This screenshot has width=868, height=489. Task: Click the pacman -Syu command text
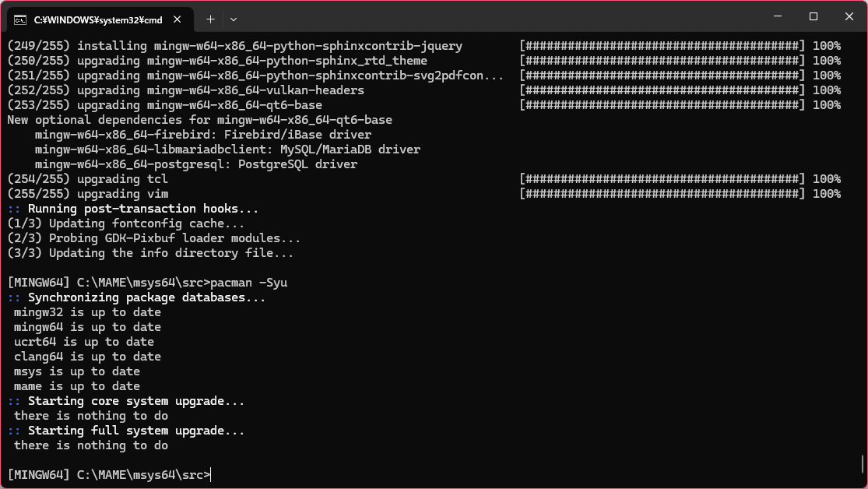click(x=248, y=282)
